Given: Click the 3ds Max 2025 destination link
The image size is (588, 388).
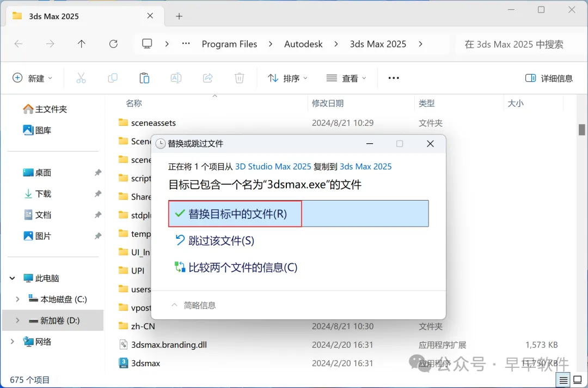Looking at the screenshot, I should (x=366, y=167).
